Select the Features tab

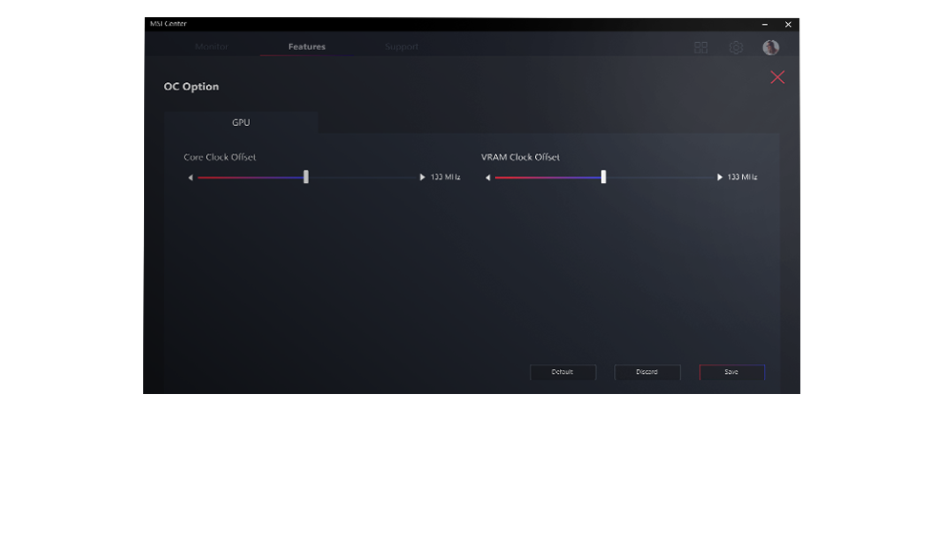(307, 47)
